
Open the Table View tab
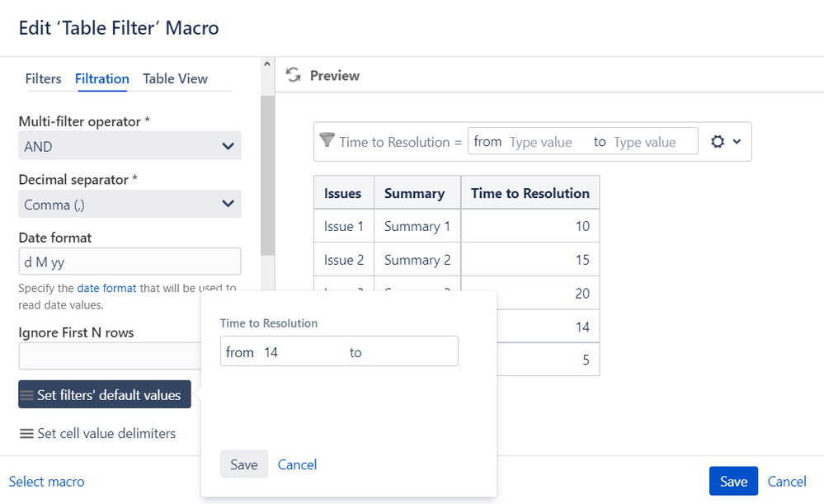point(175,79)
